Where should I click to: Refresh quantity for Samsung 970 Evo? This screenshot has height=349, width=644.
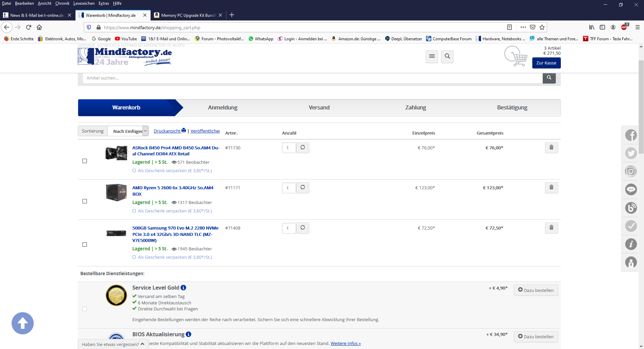coord(303,228)
